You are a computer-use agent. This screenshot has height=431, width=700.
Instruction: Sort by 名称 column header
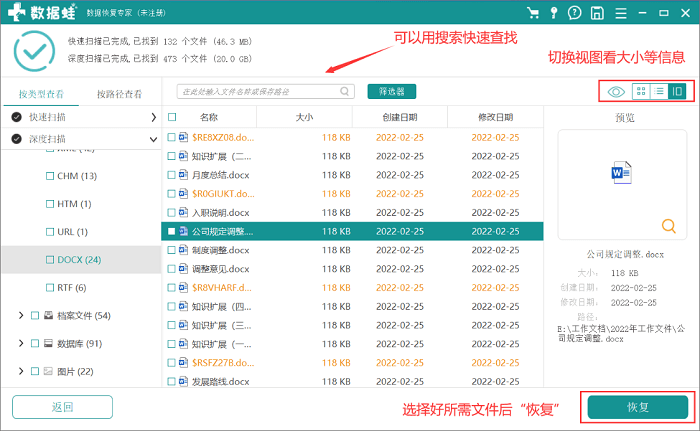208,117
